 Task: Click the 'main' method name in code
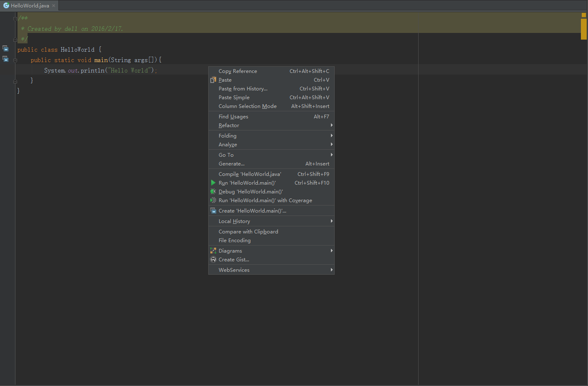(x=101, y=60)
